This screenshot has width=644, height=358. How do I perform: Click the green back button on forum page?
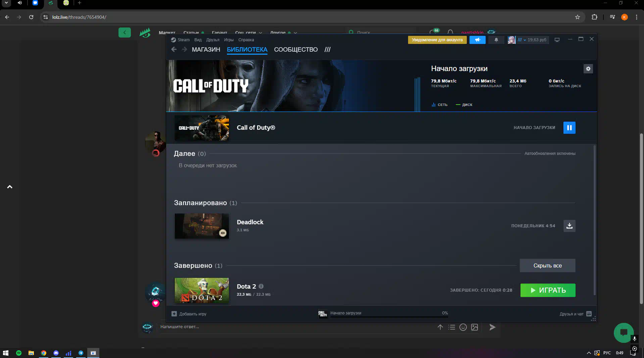click(125, 33)
